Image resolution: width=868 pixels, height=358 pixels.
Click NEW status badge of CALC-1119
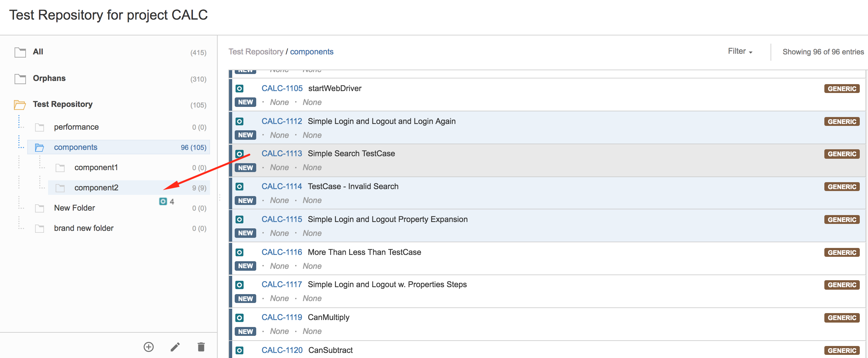[246, 332]
